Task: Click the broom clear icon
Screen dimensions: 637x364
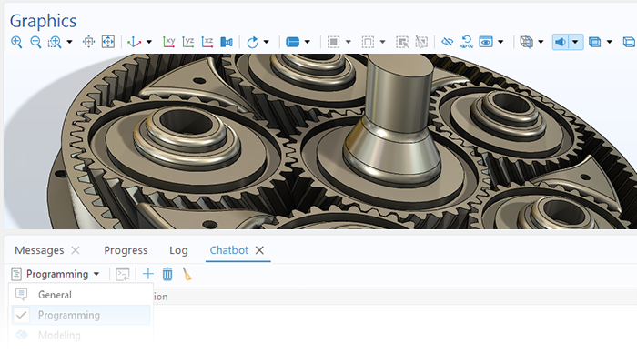Action: point(187,274)
